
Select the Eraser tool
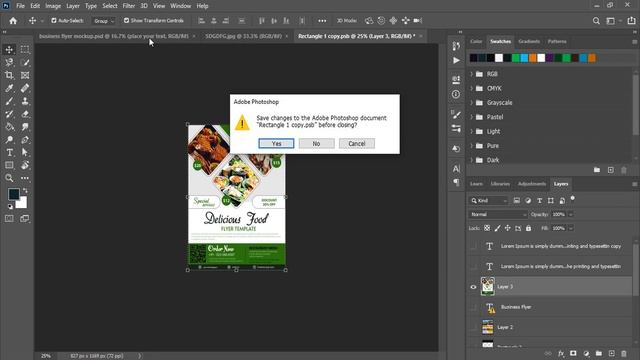point(25,114)
